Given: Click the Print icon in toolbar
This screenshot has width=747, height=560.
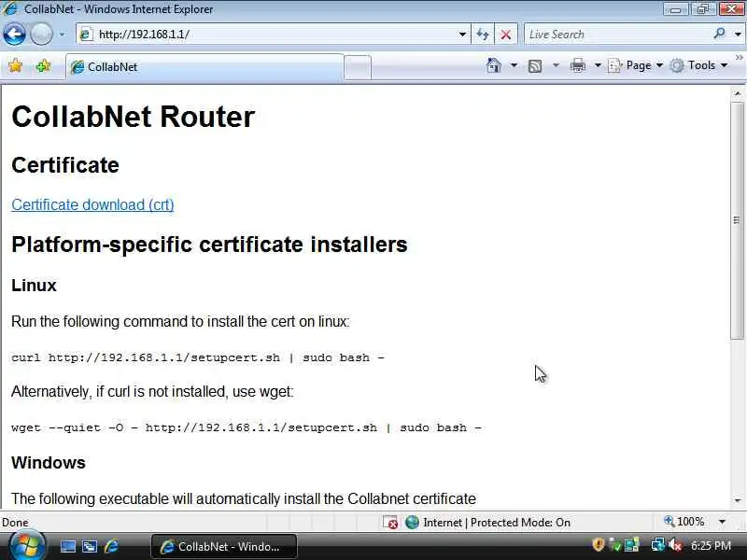Looking at the screenshot, I should (577, 65).
